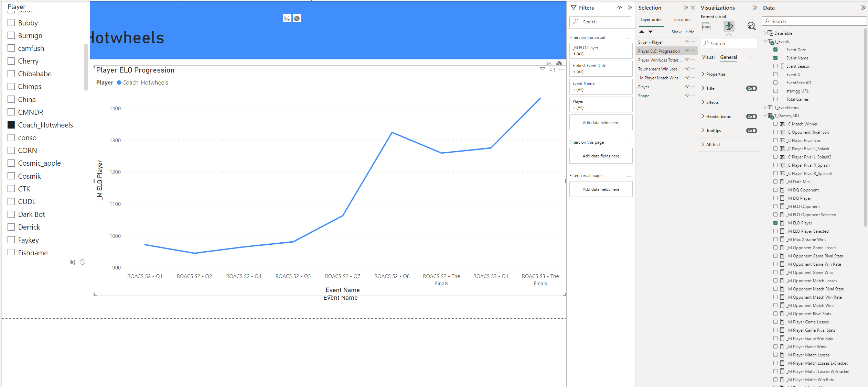Click the filter icon on ELO chart header
The width and height of the screenshot is (868, 387).
pyautogui.click(x=543, y=70)
